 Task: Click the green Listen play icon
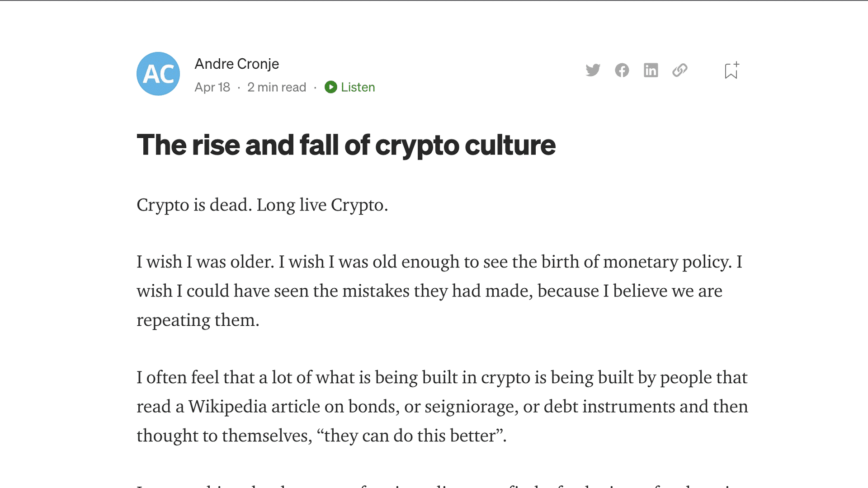point(331,87)
